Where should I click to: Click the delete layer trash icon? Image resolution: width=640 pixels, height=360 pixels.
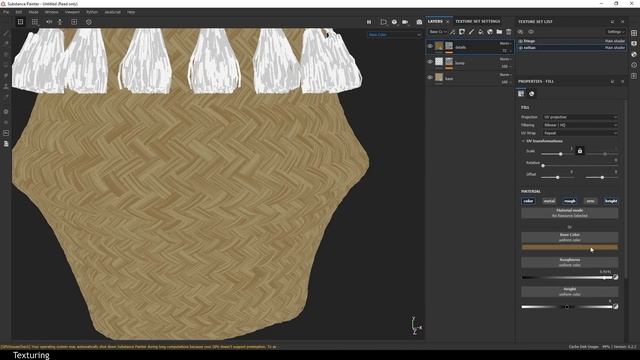(x=509, y=32)
